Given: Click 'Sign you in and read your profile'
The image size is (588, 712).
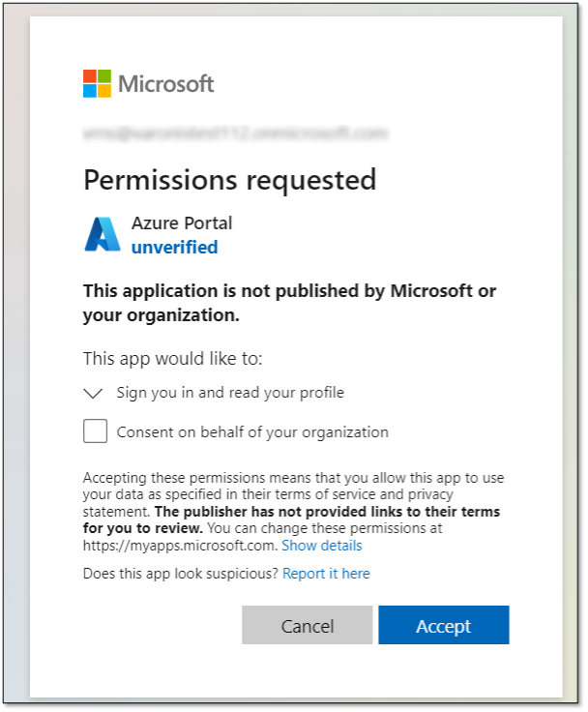Looking at the screenshot, I should [230, 393].
